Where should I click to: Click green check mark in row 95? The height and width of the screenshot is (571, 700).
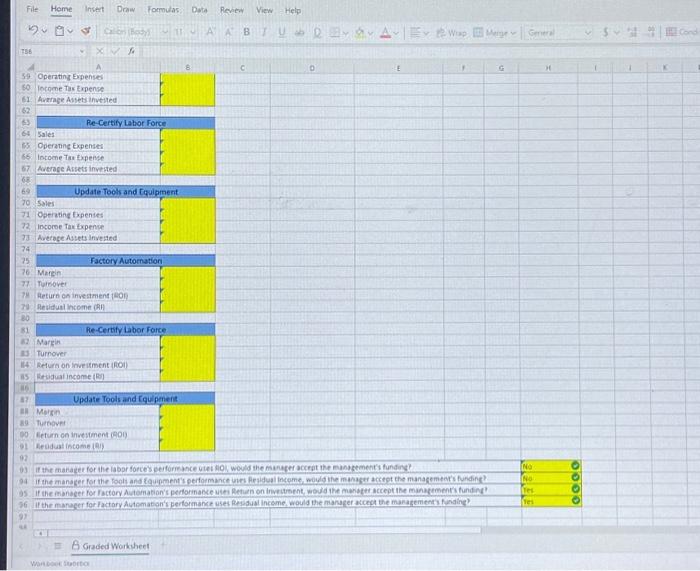click(x=575, y=489)
